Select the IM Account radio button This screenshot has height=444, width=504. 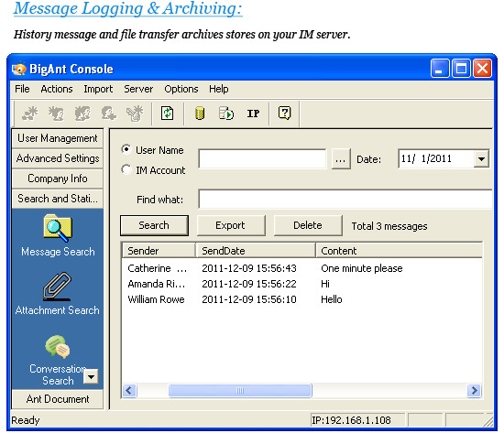point(126,169)
